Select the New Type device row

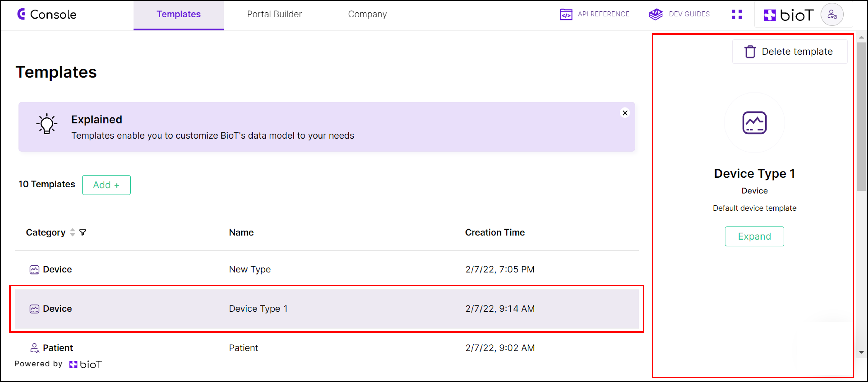pos(249,270)
